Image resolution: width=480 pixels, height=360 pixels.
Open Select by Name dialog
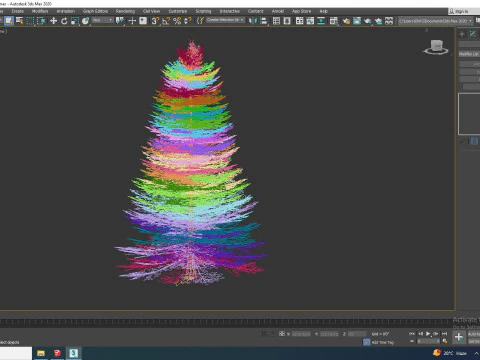[x=20, y=21]
